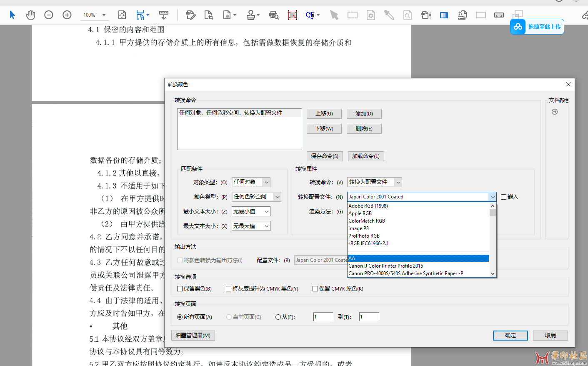Click the blue cloud upload icon
Viewport: 588px width, 366px height.
point(518,27)
